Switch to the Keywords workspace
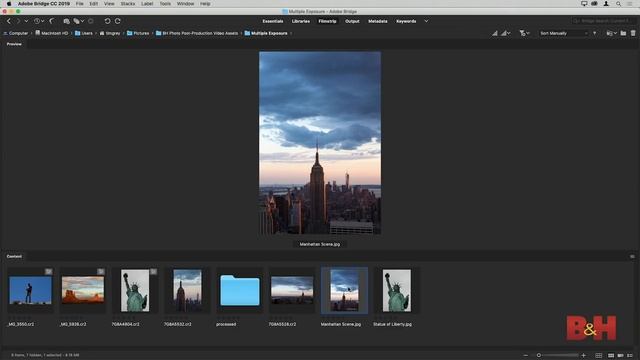The width and height of the screenshot is (640, 360). [406, 21]
